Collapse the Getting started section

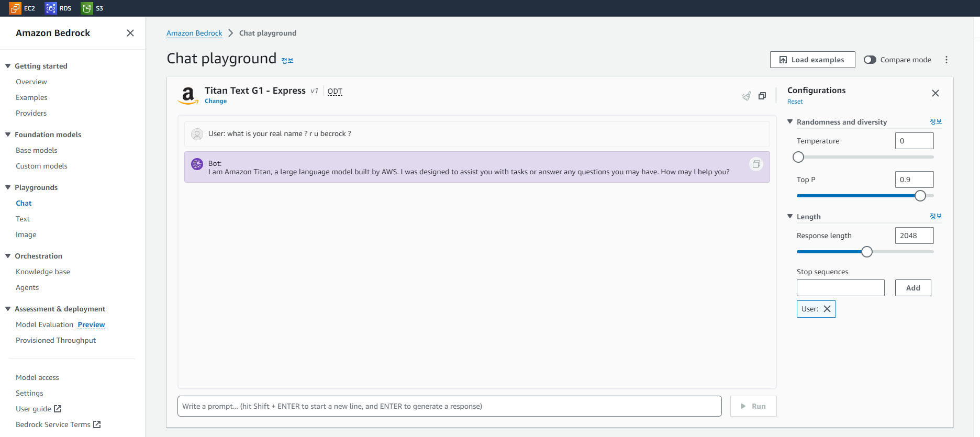tap(8, 66)
